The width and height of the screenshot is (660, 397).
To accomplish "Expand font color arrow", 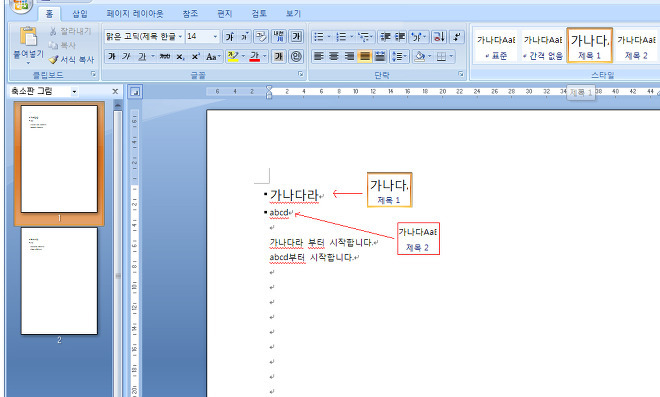I will click(x=265, y=56).
